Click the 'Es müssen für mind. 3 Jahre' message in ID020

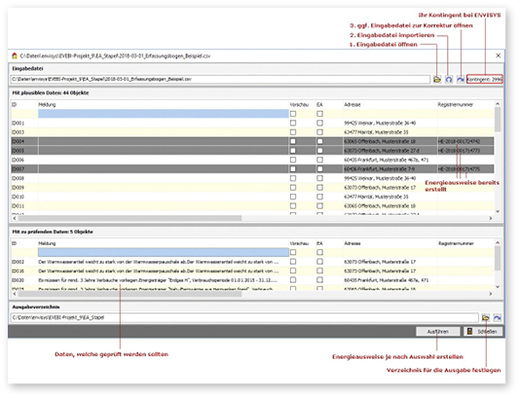pyautogui.click(x=158, y=280)
